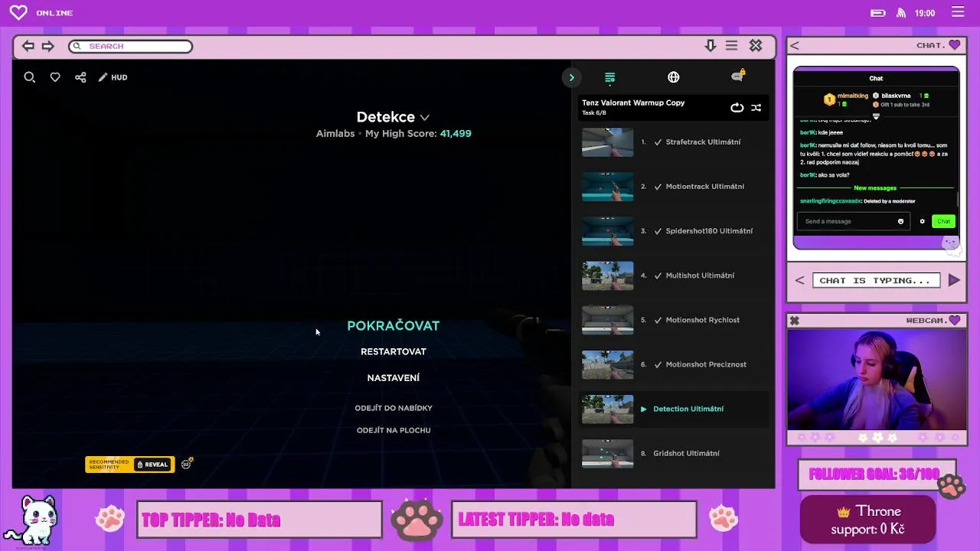Select Gridshot Ultimátní task
Screen dimensions: 980x551
coord(686,453)
